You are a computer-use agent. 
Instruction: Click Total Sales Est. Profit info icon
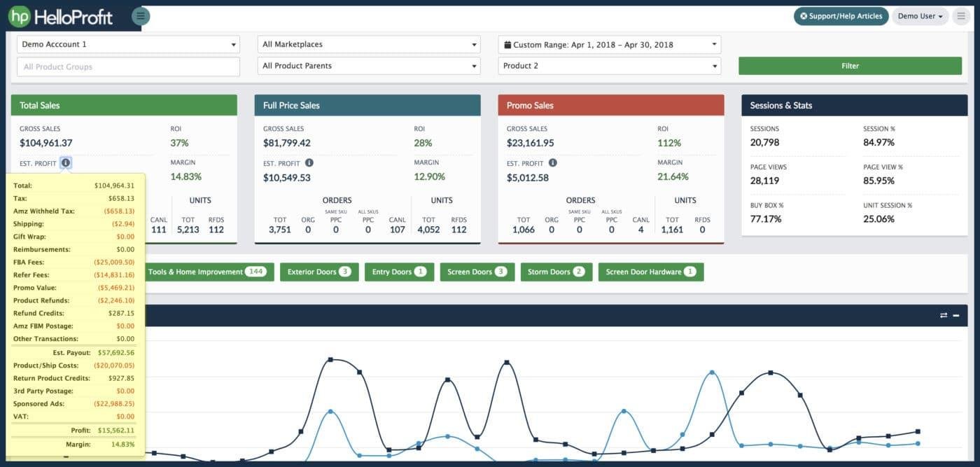[66, 163]
